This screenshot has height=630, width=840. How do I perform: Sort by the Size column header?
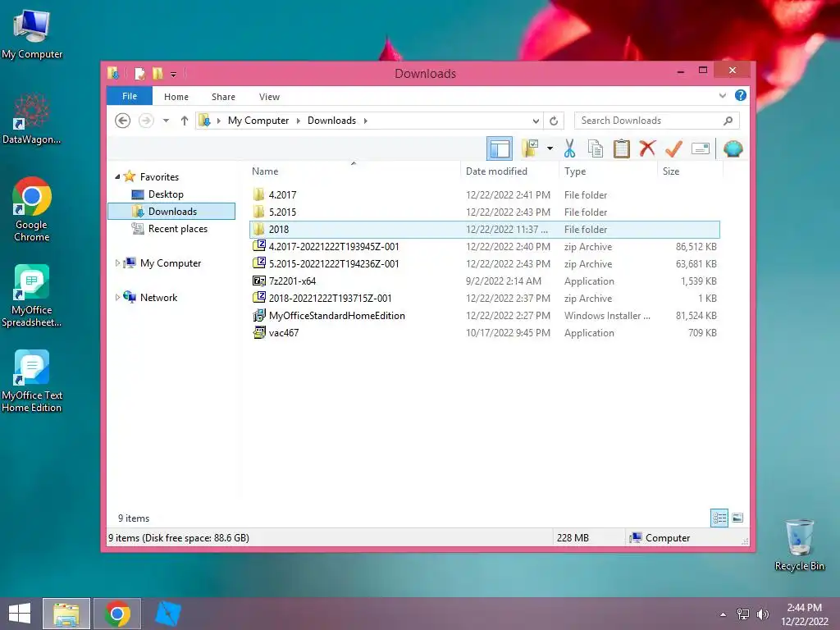coord(690,171)
